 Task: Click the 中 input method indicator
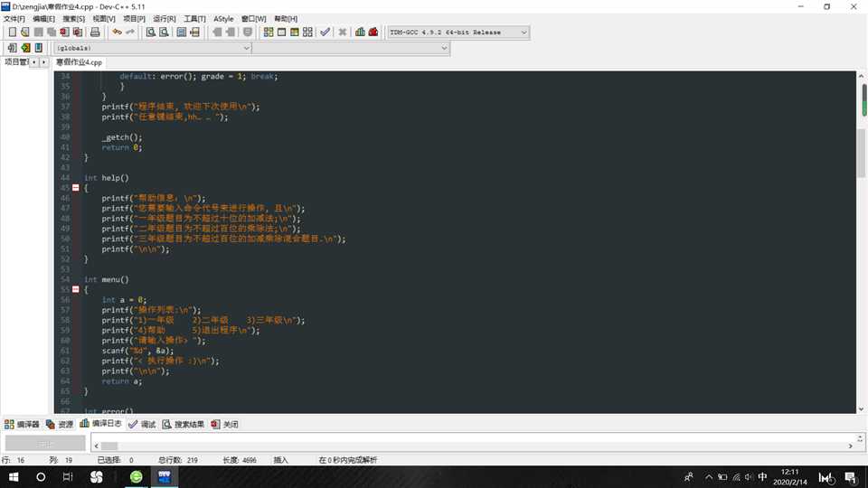point(762,477)
